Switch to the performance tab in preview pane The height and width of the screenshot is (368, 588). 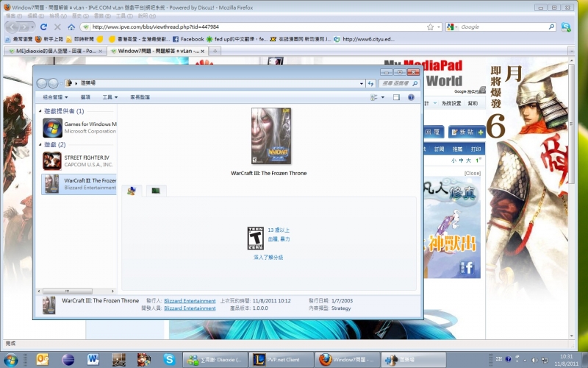pyautogui.click(x=156, y=191)
